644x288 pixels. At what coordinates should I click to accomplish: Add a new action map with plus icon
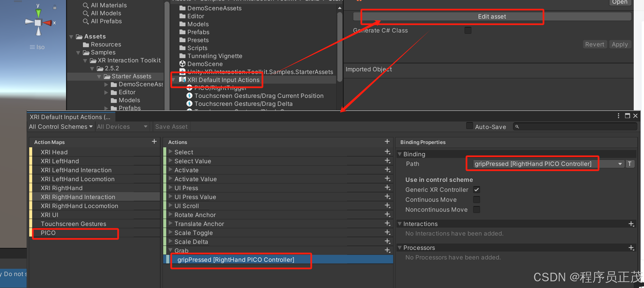point(154,142)
